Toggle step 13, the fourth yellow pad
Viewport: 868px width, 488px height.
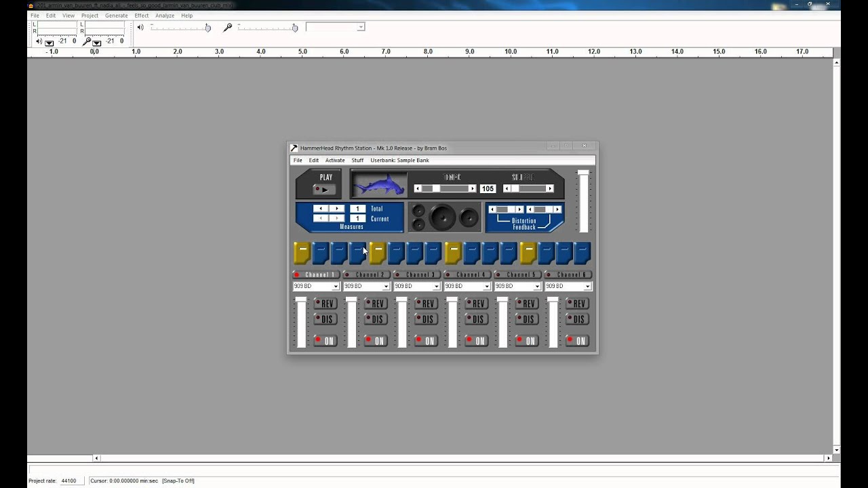(528, 253)
